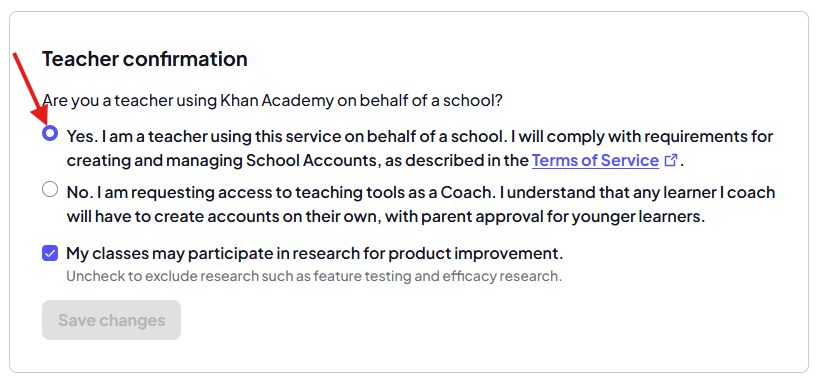This screenshot has width=819, height=382.
Task: Click the disabled Save changes button
Action: click(x=111, y=320)
